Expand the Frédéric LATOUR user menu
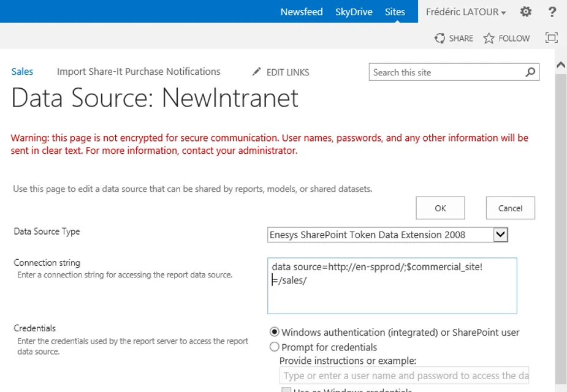This screenshot has height=392, width=567. coord(465,11)
